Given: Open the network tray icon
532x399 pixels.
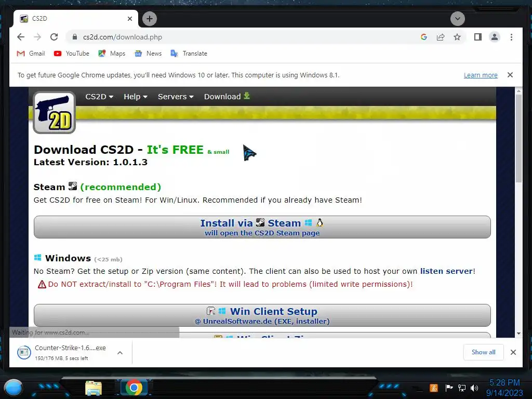Looking at the screenshot, I should [461, 388].
